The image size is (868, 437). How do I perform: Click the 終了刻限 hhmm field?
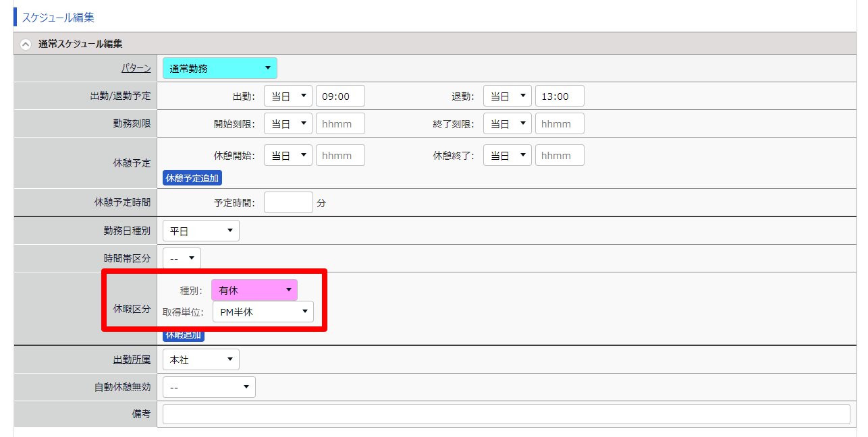click(560, 124)
